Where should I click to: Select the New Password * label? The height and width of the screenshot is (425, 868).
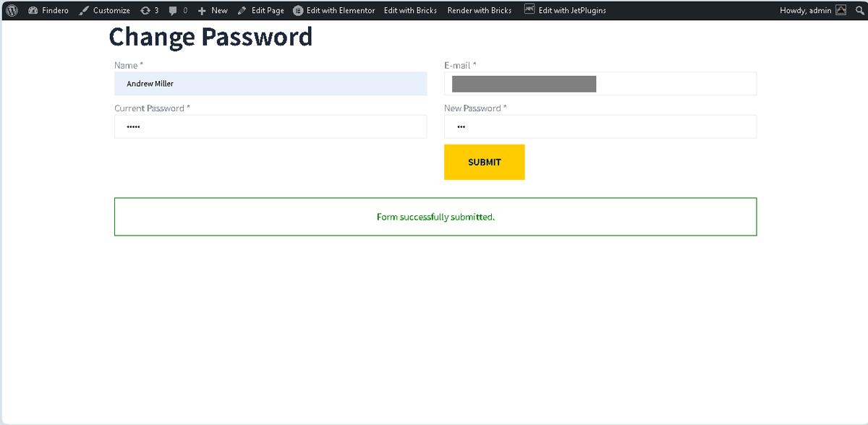(x=475, y=108)
